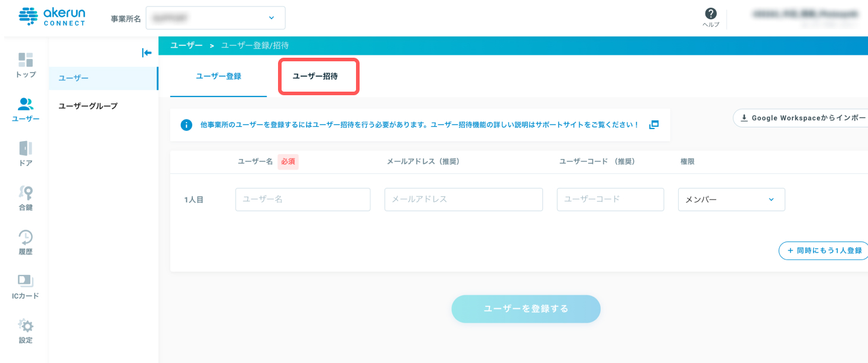
Task: Focus the メールアドレス input field
Action: [464, 199]
